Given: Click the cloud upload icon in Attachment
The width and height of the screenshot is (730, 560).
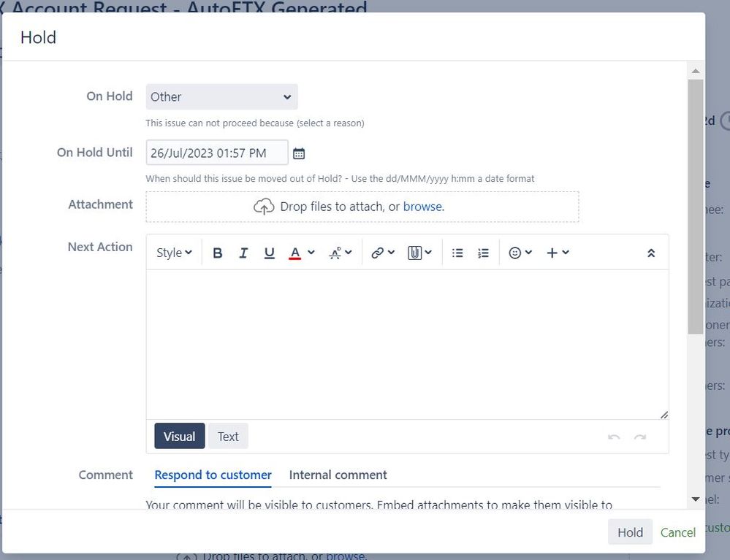Looking at the screenshot, I should [x=264, y=207].
